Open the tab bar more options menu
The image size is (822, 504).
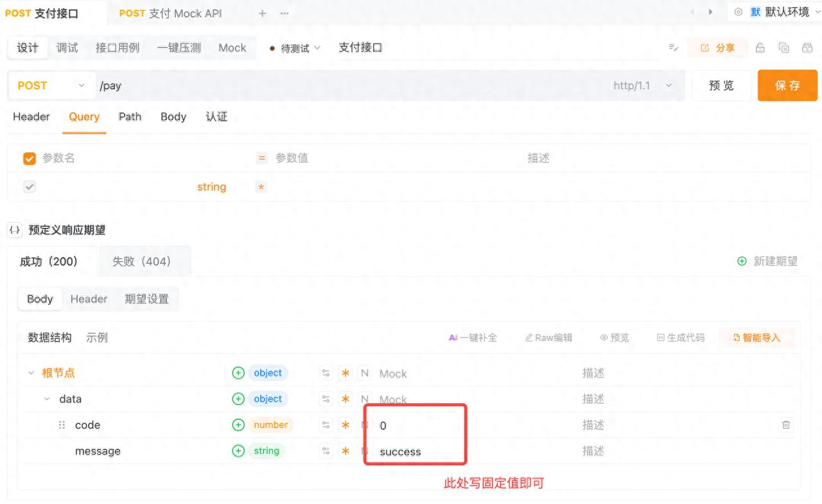click(x=284, y=13)
